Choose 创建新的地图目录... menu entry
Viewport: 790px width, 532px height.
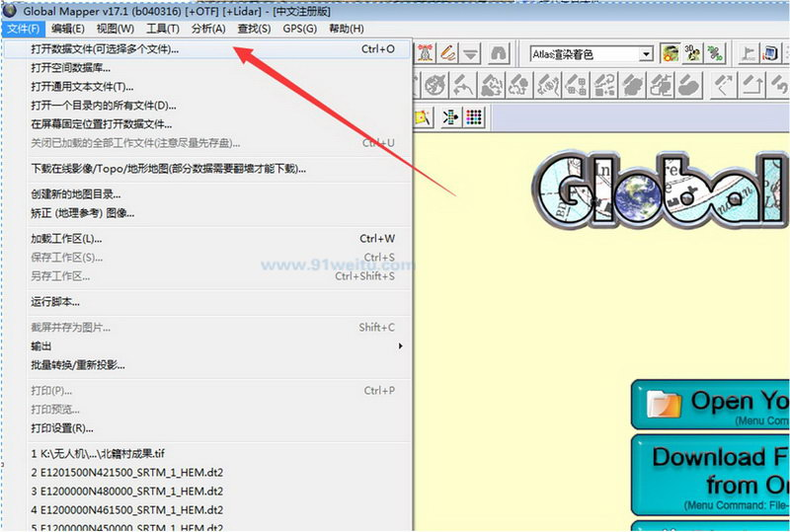pyautogui.click(x=207, y=194)
